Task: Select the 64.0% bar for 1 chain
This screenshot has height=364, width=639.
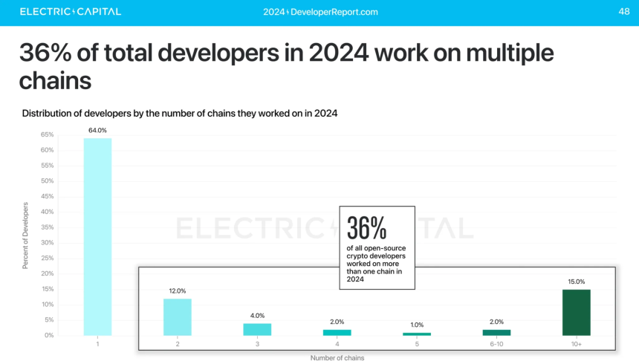Action: (98, 237)
